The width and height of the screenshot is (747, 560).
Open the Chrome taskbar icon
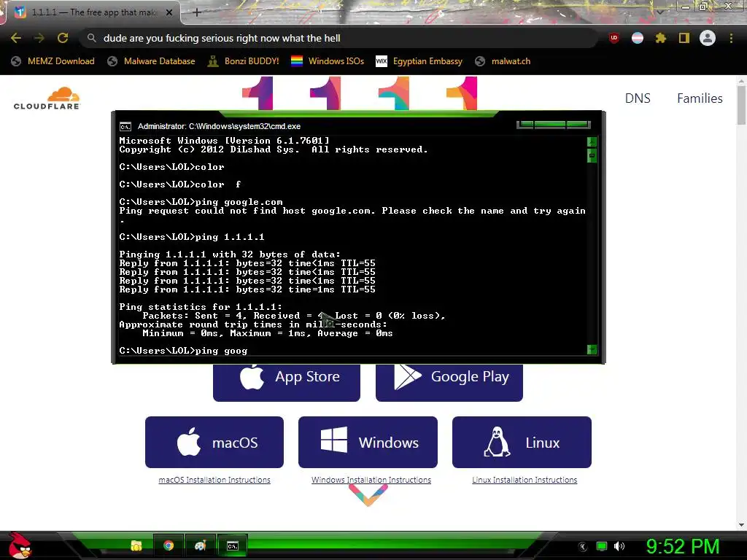pyautogui.click(x=169, y=545)
